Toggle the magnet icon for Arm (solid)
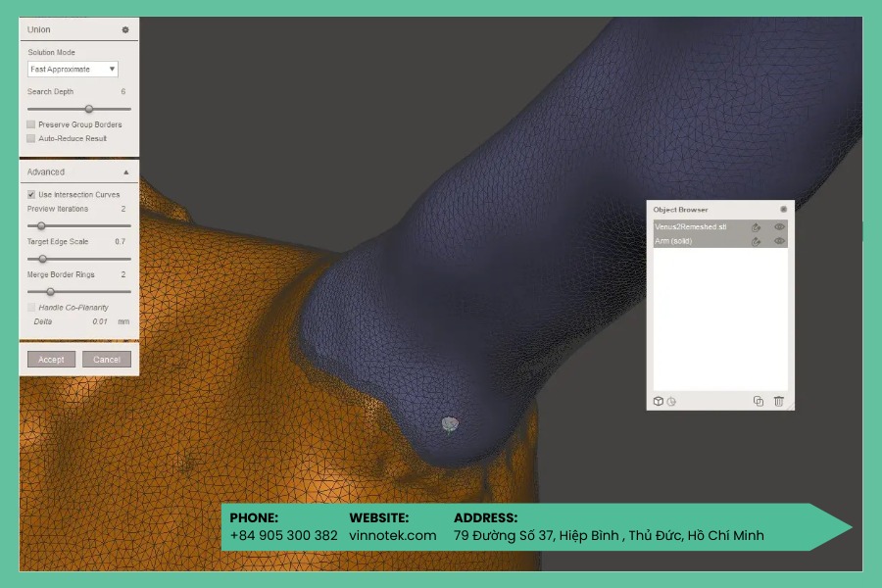This screenshot has height=588, width=882. tap(756, 241)
